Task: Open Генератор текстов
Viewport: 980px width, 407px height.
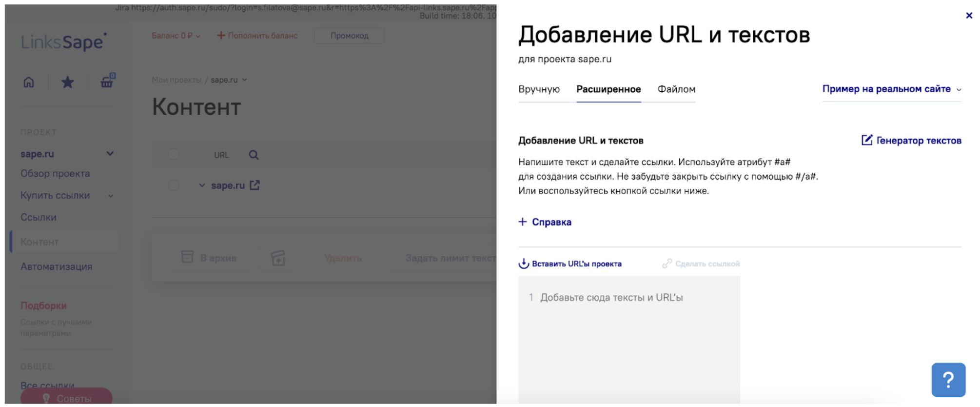Action: (911, 141)
